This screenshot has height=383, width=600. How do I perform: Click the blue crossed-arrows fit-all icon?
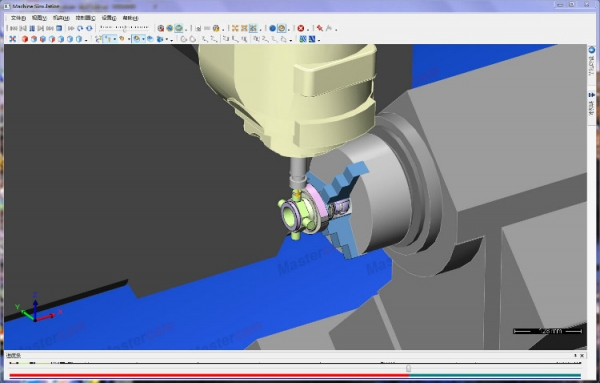click(13, 39)
